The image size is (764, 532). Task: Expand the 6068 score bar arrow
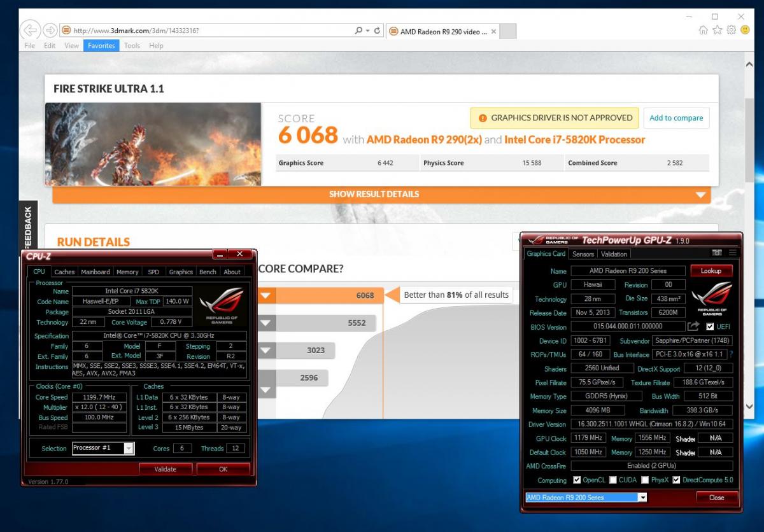(266, 295)
